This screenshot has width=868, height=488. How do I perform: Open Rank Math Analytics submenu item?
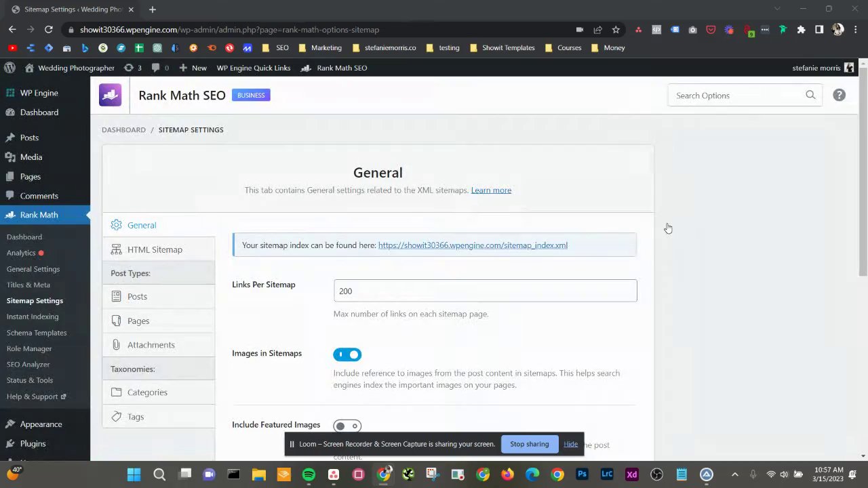(x=21, y=253)
